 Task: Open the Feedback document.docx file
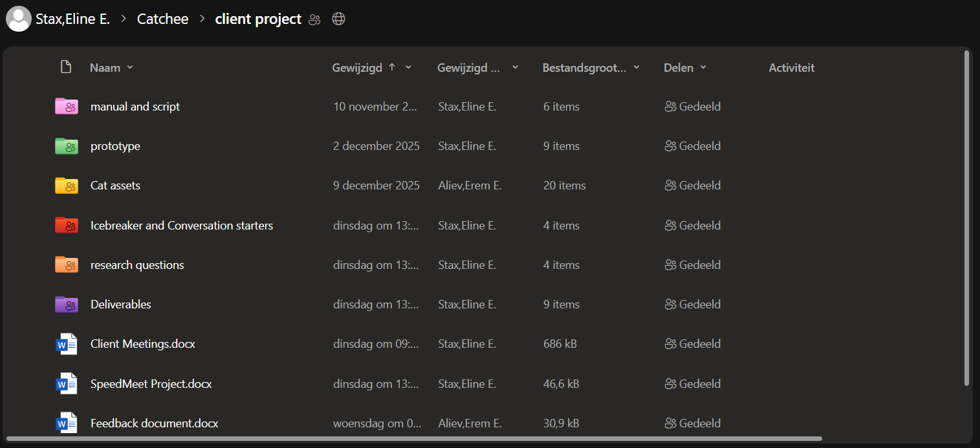[154, 423]
